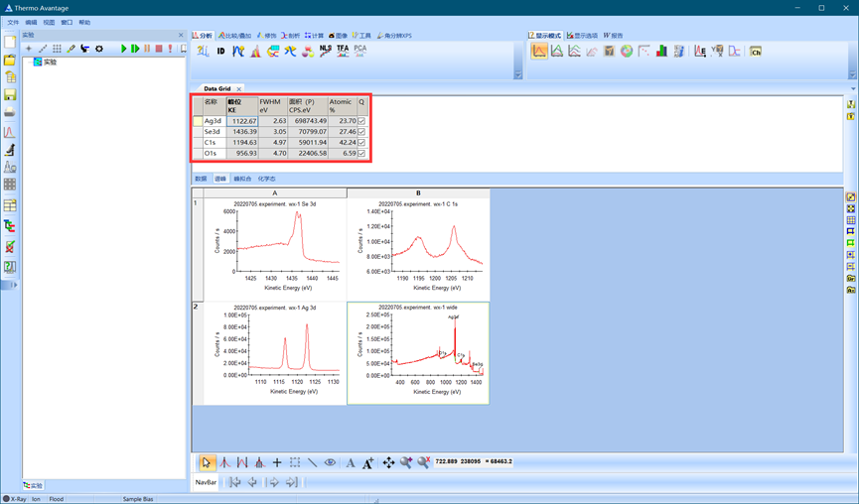Select the arrow pointer tool in bottom toolbar
859x504 pixels.
pos(207,462)
